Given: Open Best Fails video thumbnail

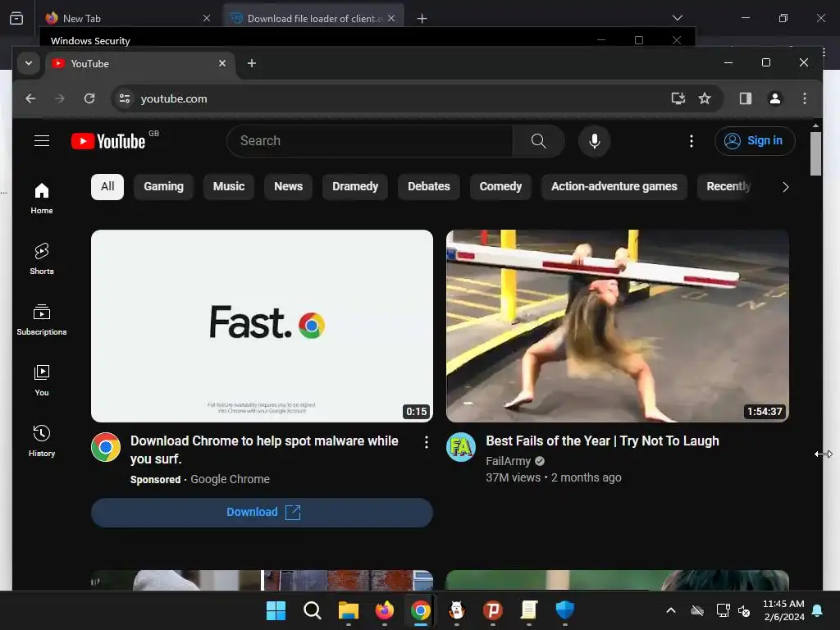Looking at the screenshot, I should pyautogui.click(x=617, y=326).
